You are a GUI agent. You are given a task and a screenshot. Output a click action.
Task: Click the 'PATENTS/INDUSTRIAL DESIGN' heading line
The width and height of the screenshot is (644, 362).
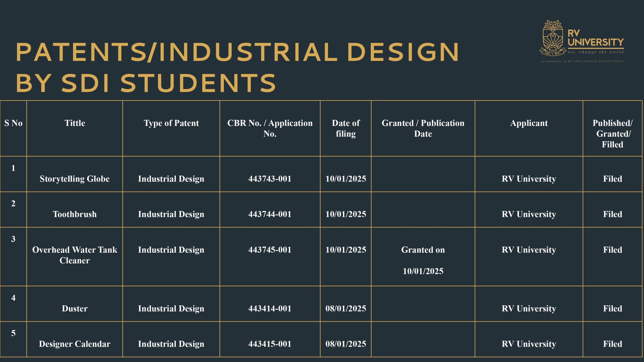pyautogui.click(x=237, y=52)
